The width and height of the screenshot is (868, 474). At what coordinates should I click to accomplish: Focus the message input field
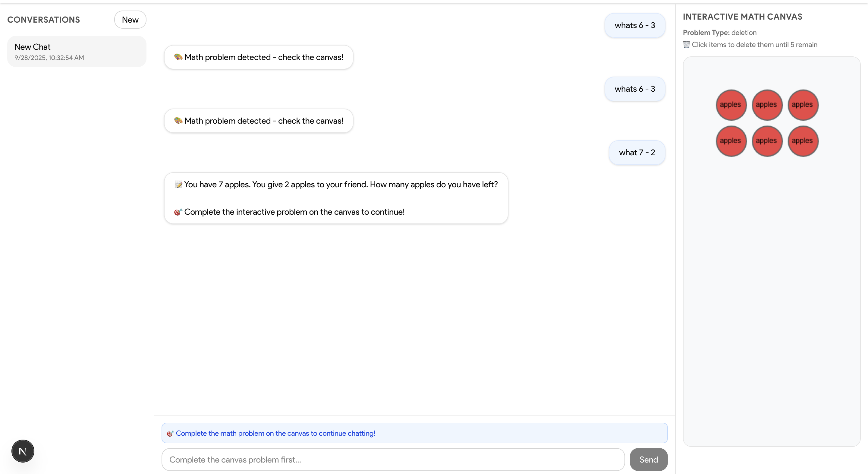392,460
